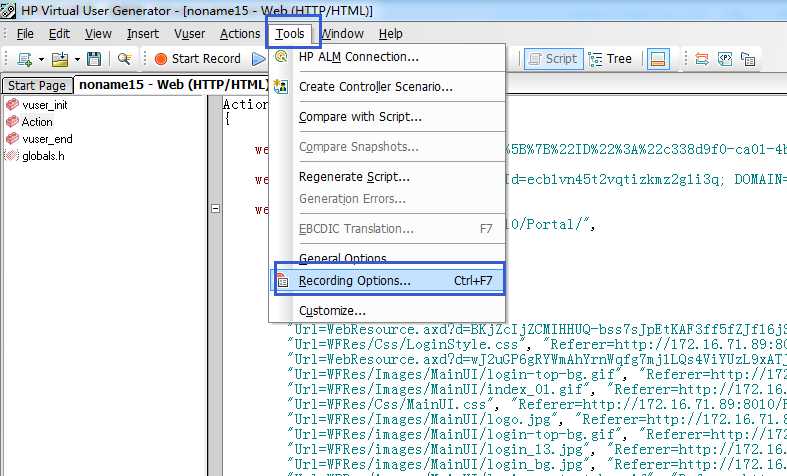This screenshot has width=787, height=476.
Task: Select vuser_end in the action tree
Action: (x=47, y=139)
